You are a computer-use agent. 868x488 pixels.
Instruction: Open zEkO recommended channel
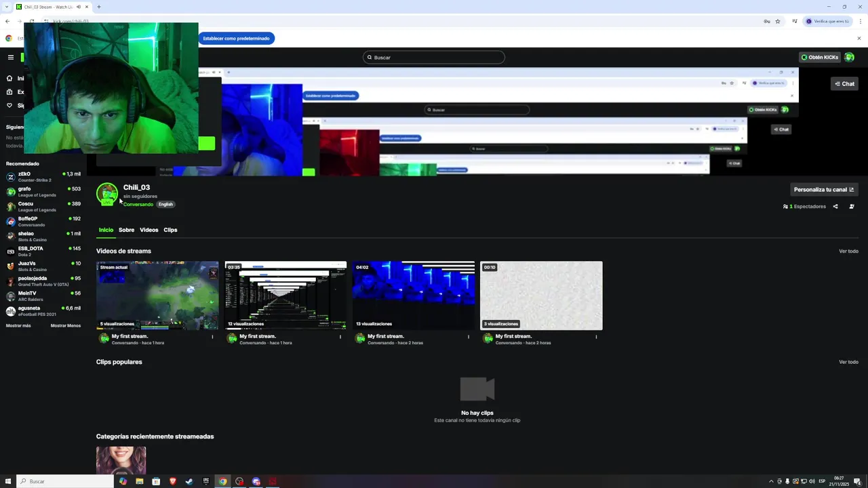click(x=43, y=177)
